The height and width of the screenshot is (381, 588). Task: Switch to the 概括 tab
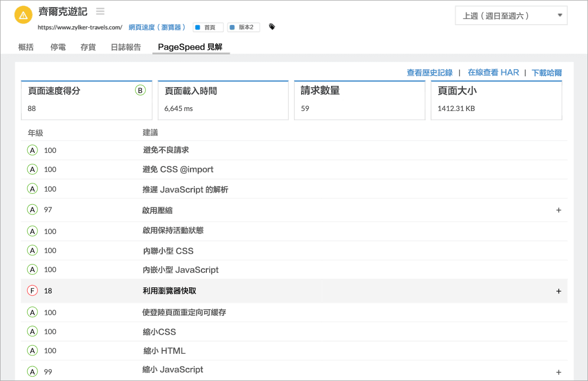point(26,47)
